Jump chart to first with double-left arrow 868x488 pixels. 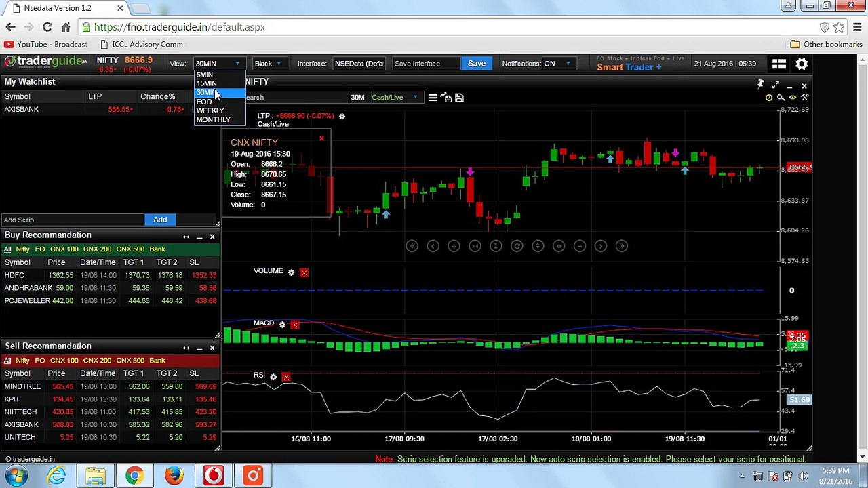point(412,246)
